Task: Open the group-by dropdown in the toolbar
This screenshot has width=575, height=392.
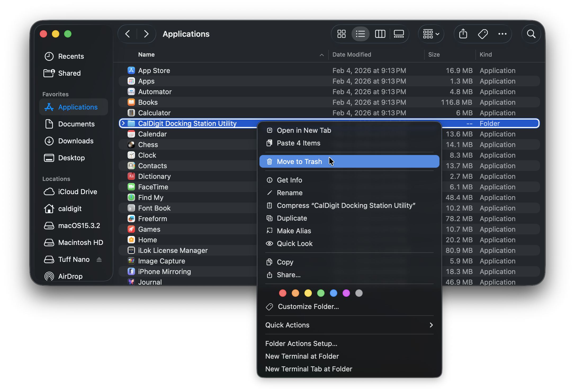Action: tap(430, 34)
